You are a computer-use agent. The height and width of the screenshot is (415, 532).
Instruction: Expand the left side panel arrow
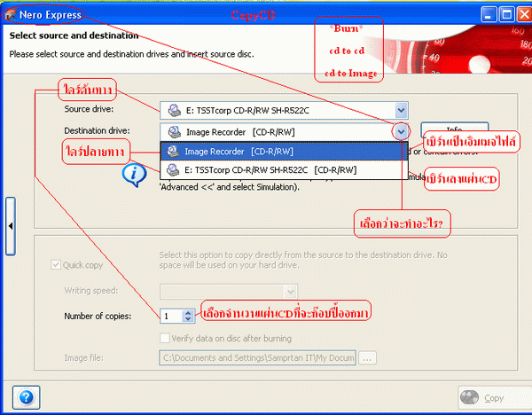pyautogui.click(x=11, y=226)
